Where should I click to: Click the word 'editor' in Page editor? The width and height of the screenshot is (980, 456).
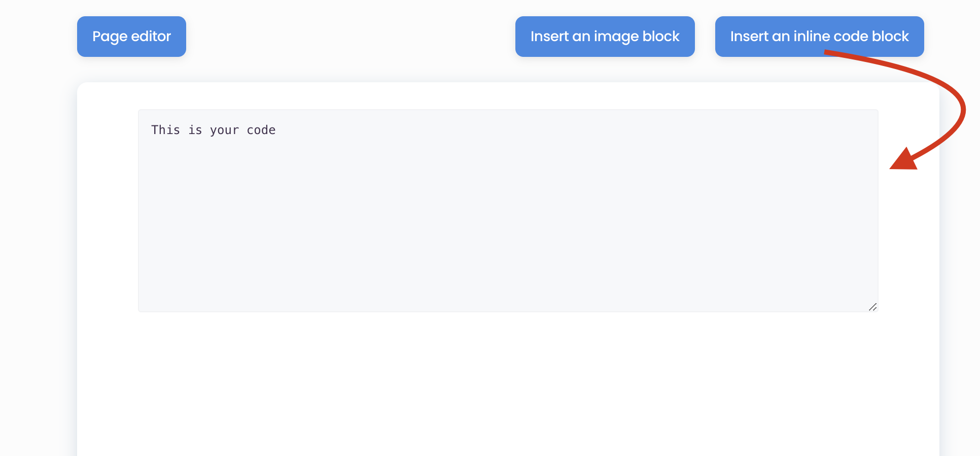click(x=151, y=37)
